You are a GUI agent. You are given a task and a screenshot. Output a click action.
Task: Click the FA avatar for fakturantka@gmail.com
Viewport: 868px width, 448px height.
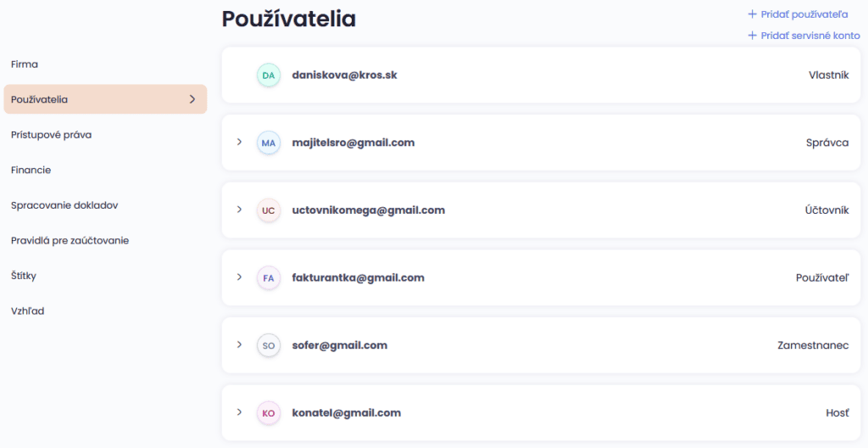click(269, 277)
